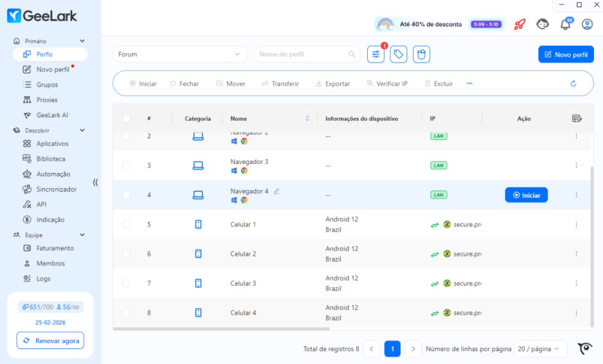Click the proxy arrows icon for Celular 2
The height and width of the screenshot is (364, 603).
point(435,254)
